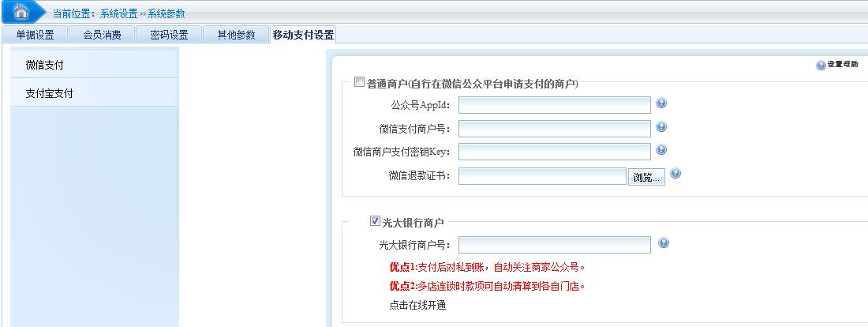Focus the 公众号AppId input field

click(x=554, y=105)
